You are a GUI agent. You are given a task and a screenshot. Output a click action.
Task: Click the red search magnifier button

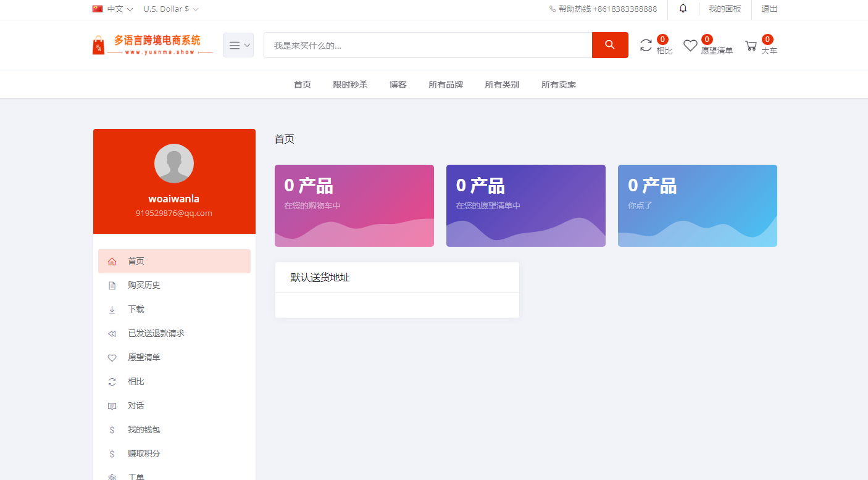pyautogui.click(x=609, y=45)
